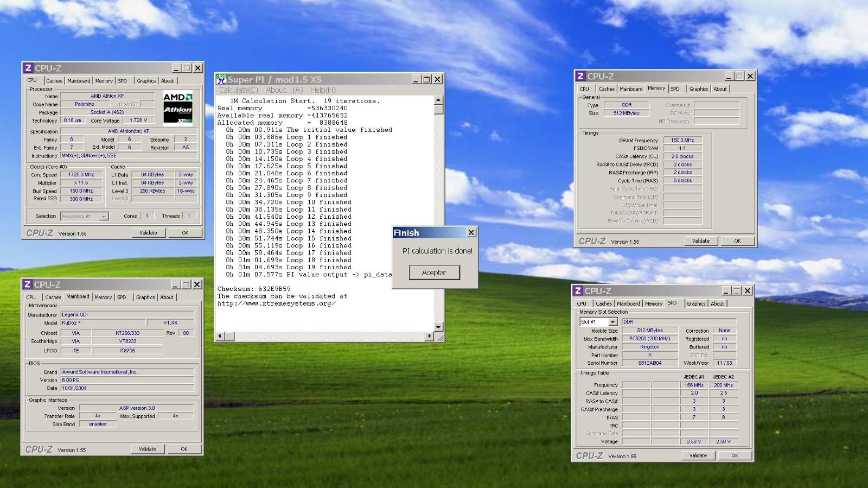Viewport: 868px width, 488px height.
Task: Click the Z icon in top-left CPU-Z window
Action: 28,68
